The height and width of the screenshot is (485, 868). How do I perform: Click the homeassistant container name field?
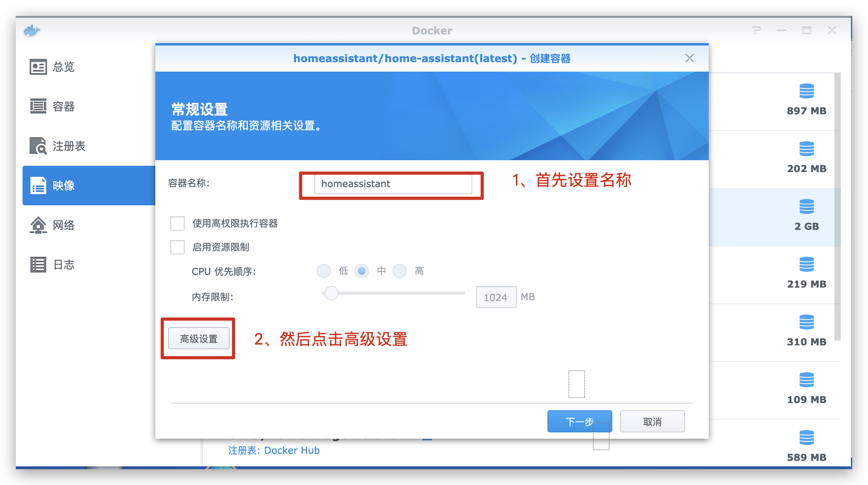point(393,184)
